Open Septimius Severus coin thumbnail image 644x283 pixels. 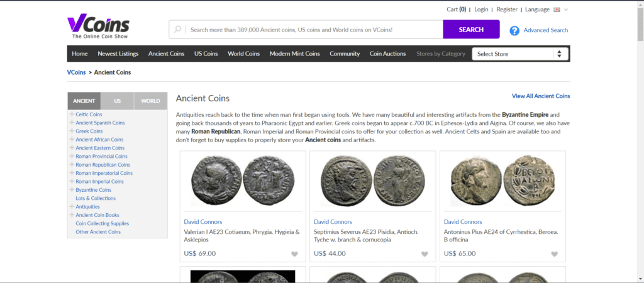(x=373, y=180)
